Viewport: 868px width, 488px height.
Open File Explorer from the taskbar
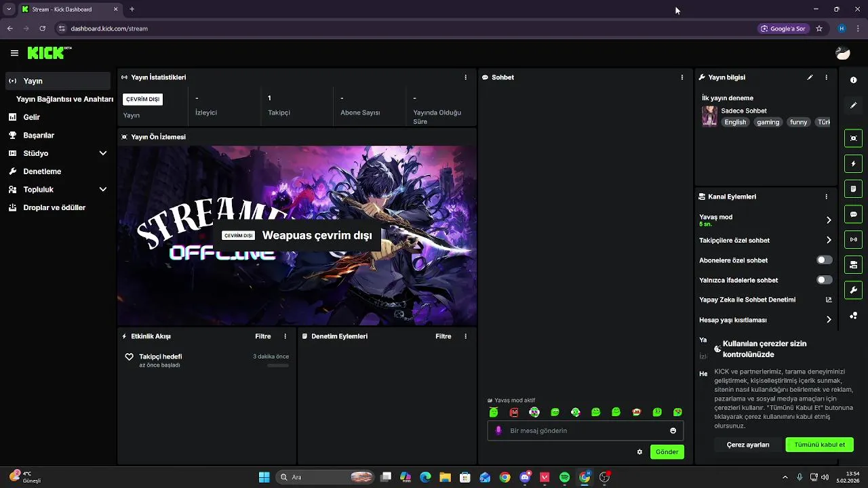445,477
